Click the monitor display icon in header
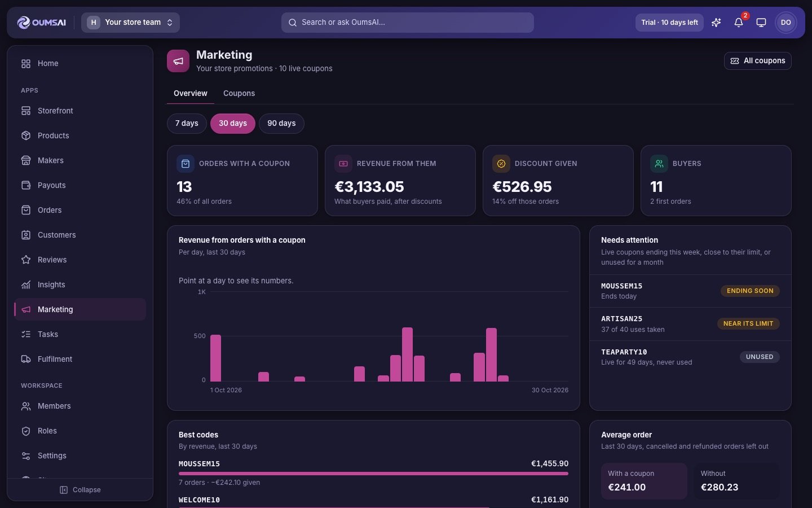This screenshot has height=508, width=812. coord(761,23)
